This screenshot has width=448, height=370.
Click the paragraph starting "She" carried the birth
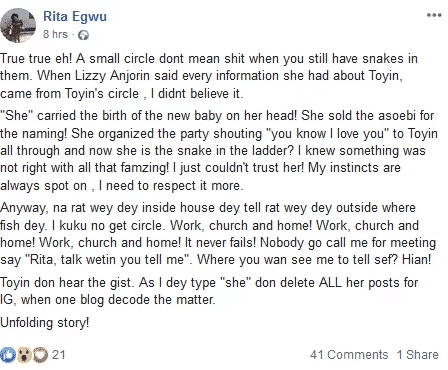tap(219, 150)
